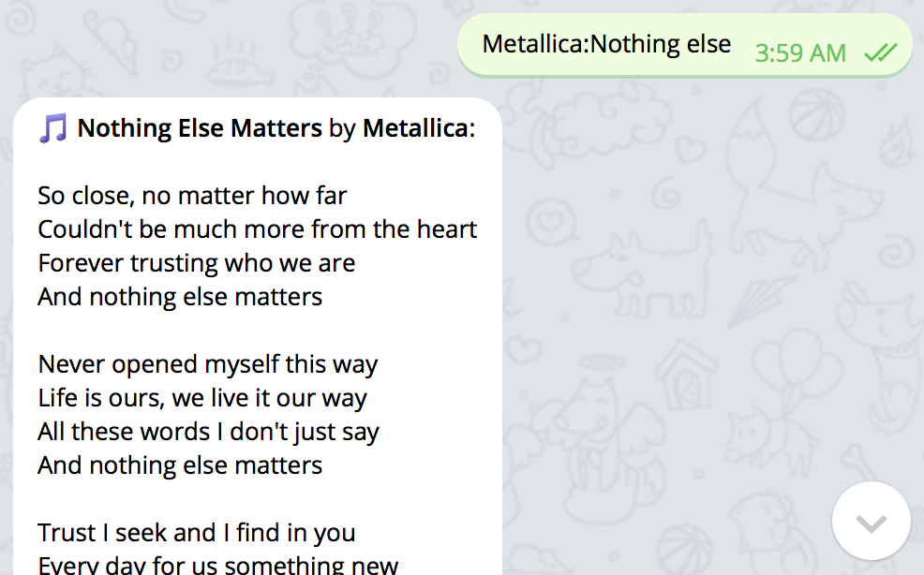The image size is (924, 575).
Task: Click the purple music note emoji
Action: [x=53, y=128]
